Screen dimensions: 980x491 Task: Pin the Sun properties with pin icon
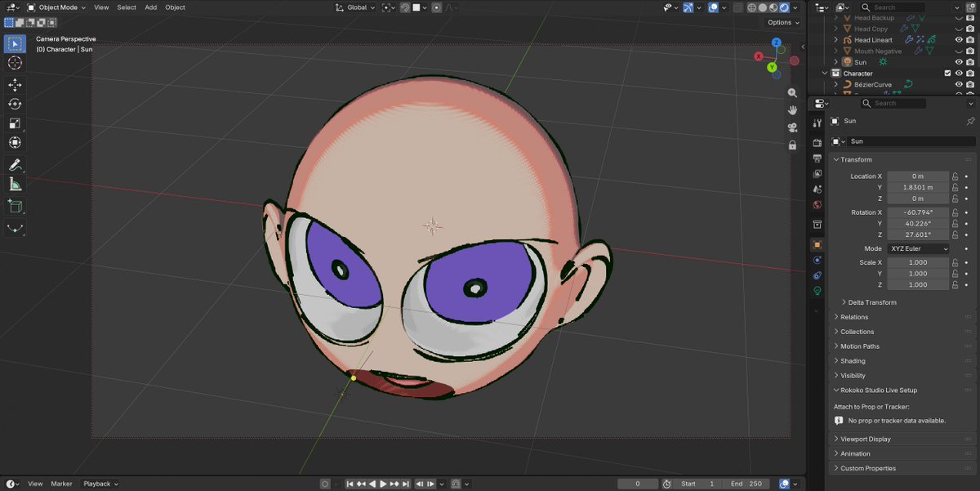pyautogui.click(x=970, y=121)
